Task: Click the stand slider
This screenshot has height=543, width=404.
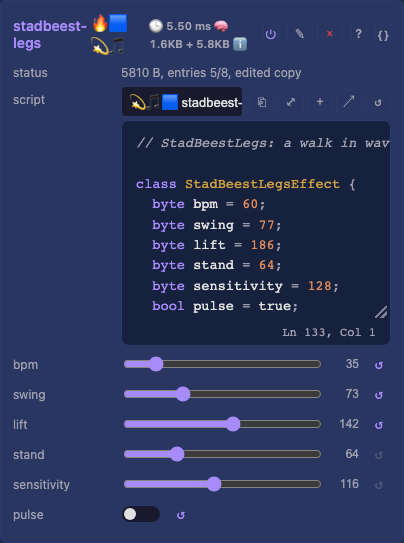Action: point(222,454)
